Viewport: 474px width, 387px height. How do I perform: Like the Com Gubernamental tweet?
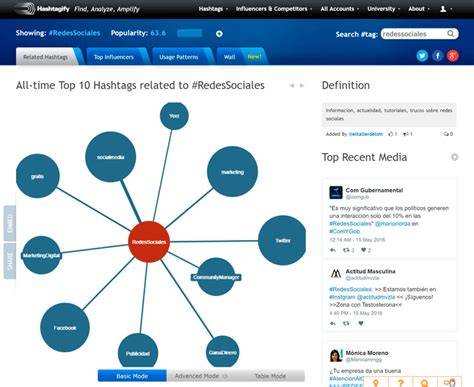click(x=364, y=250)
